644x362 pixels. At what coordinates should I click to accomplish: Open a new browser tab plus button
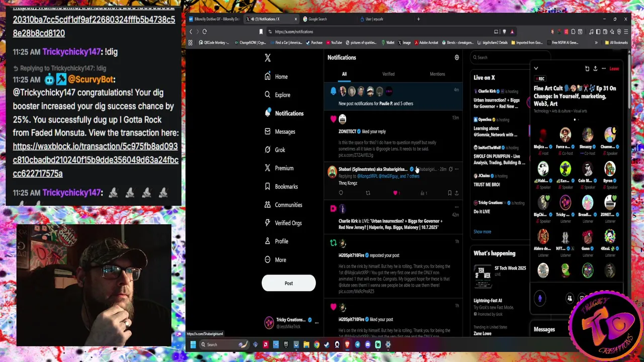418,19
